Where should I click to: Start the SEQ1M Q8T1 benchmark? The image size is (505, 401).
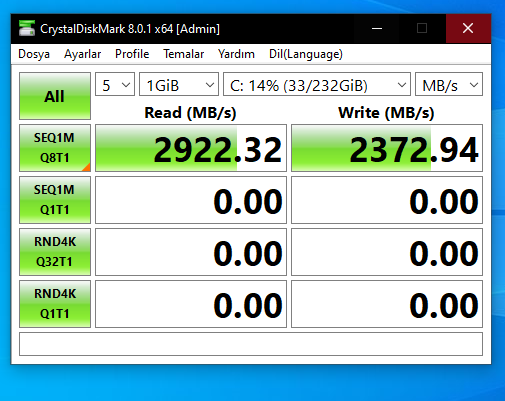pyautogui.click(x=55, y=148)
